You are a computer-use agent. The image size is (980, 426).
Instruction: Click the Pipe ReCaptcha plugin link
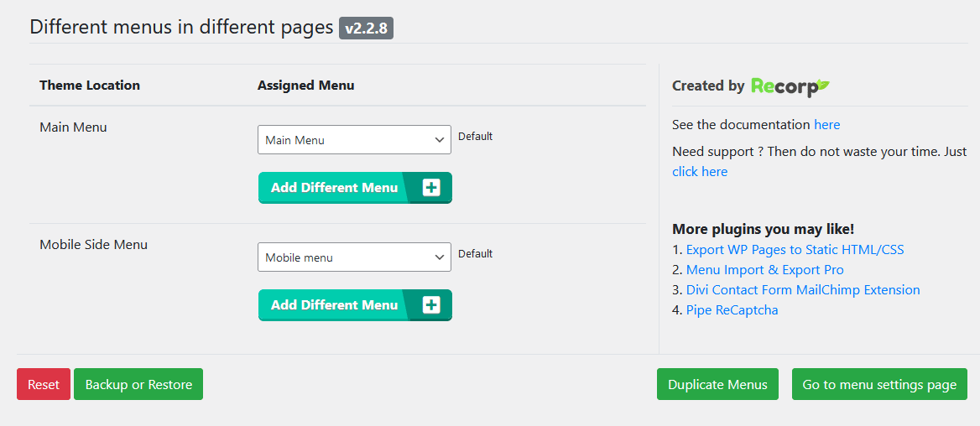pyautogui.click(x=732, y=310)
